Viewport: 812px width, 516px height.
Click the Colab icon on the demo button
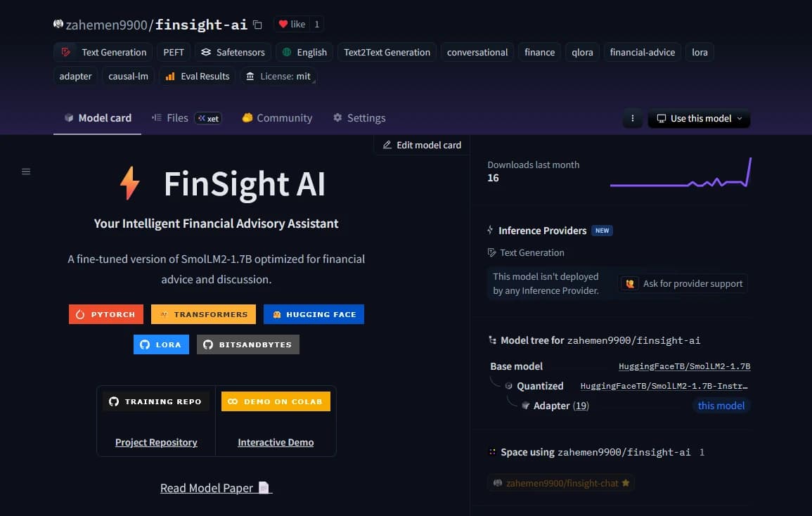[233, 401]
